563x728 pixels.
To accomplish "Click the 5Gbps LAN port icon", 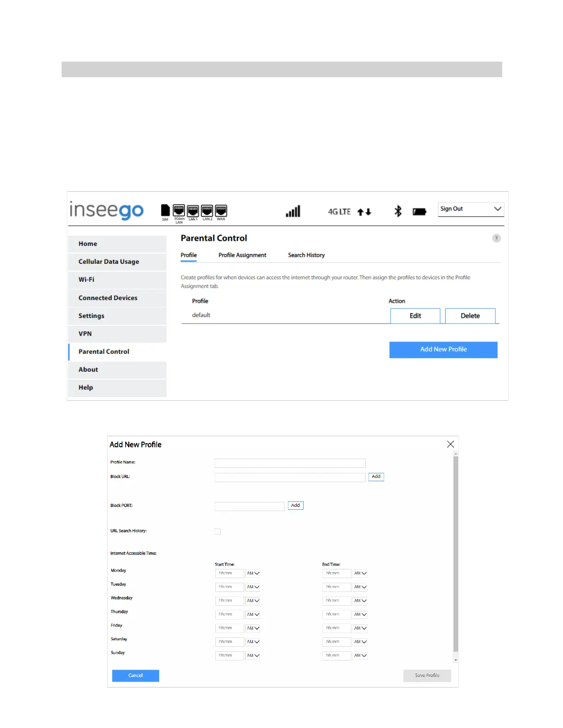I will point(179,211).
